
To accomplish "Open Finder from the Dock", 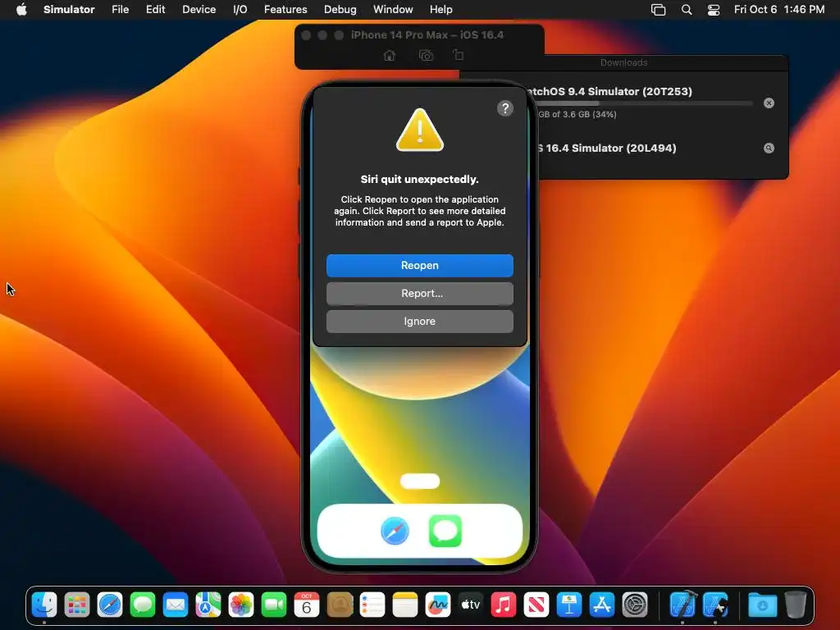I will pyautogui.click(x=44, y=605).
